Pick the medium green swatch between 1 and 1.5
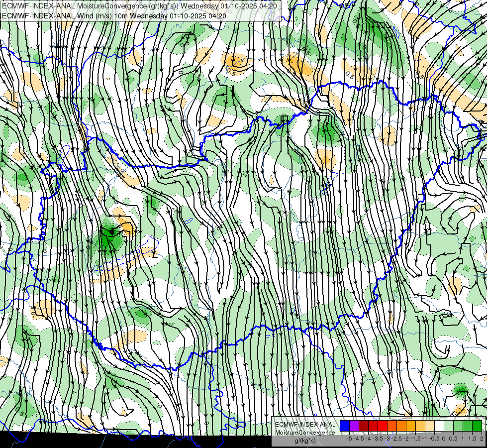The height and width of the screenshot is (448, 487). (468, 426)
